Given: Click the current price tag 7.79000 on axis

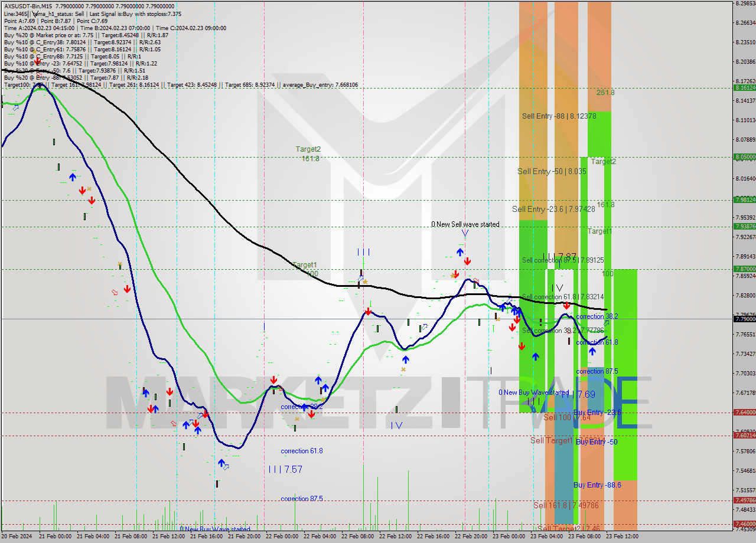Looking at the screenshot, I should point(744,319).
